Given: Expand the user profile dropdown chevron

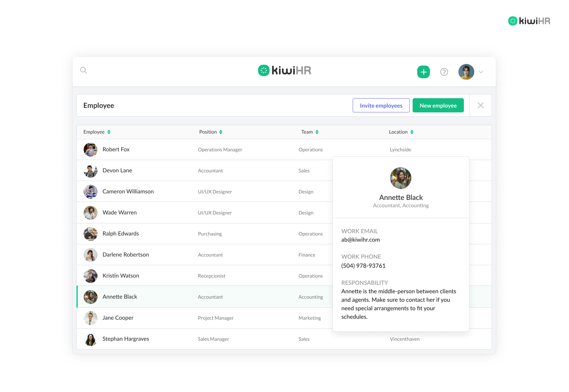Looking at the screenshot, I should (x=481, y=72).
